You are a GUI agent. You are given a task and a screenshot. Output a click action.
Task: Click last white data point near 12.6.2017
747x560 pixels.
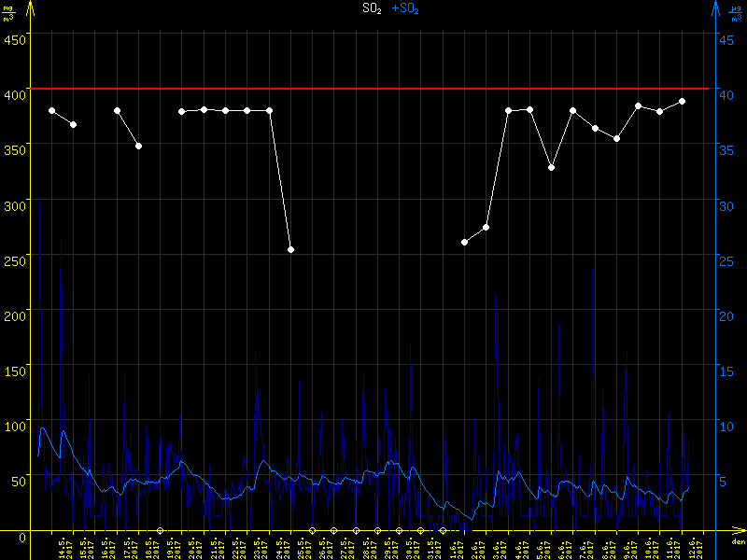tap(682, 101)
